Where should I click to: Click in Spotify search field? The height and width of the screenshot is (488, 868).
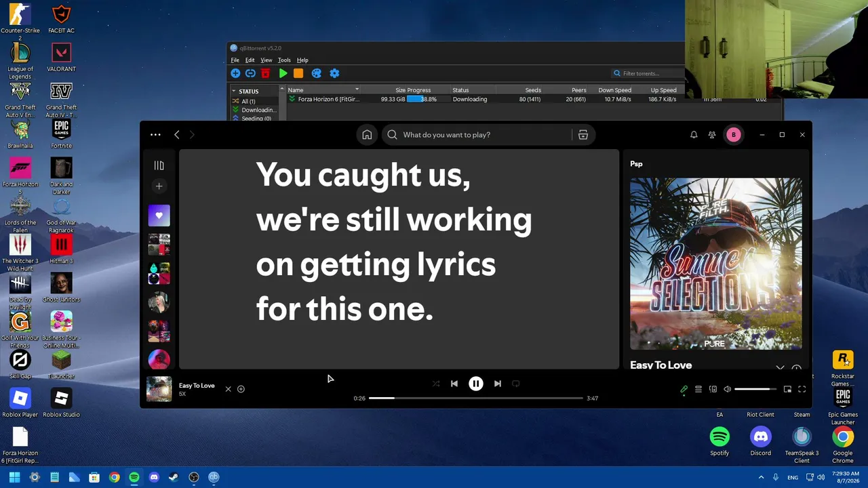(478, 135)
